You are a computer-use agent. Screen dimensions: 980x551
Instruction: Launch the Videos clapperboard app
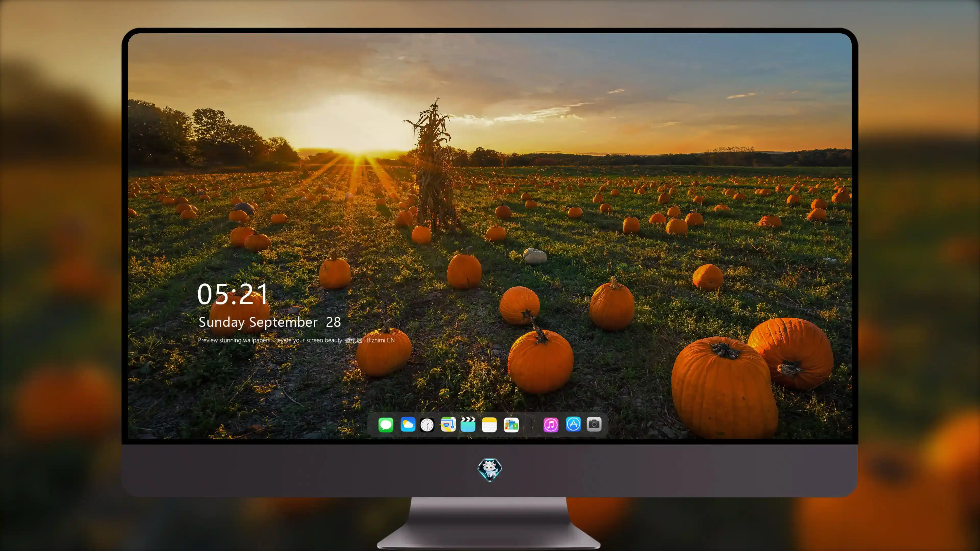[x=468, y=424]
